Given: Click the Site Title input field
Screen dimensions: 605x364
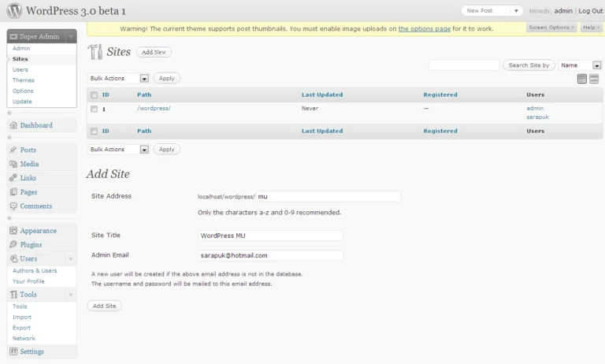Looking at the screenshot, I should (270, 236).
